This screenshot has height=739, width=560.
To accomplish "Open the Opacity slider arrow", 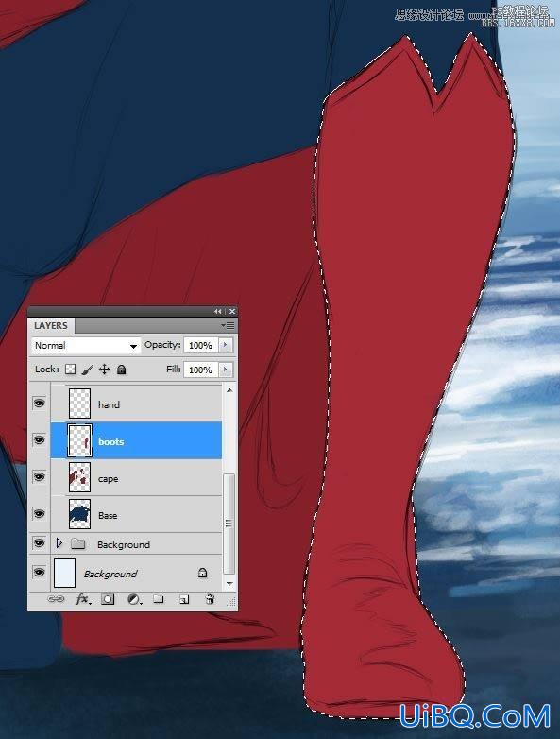I will pos(226,345).
